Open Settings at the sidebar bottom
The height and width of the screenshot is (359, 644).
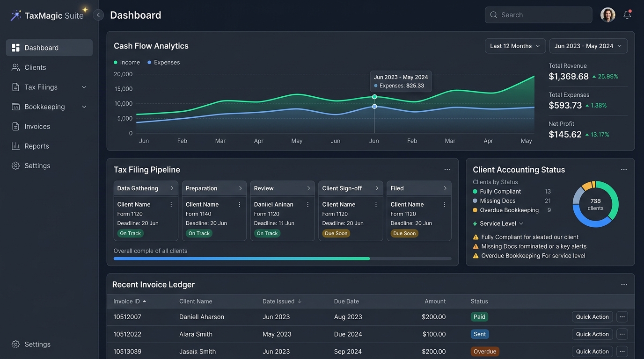click(49, 344)
